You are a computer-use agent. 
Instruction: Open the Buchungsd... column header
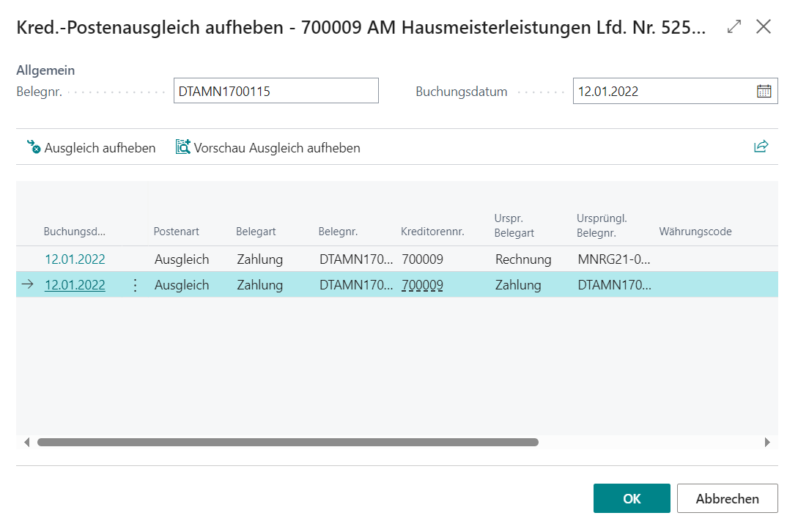tap(74, 231)
